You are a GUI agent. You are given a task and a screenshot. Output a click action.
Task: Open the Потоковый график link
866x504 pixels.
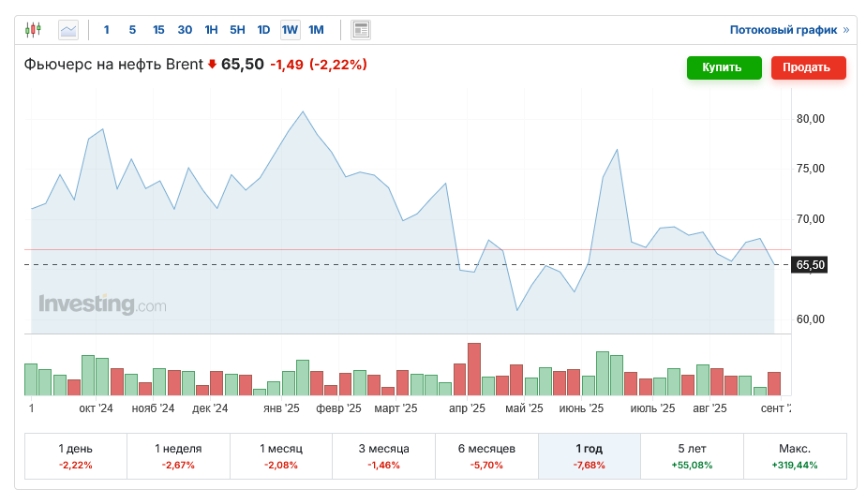pos(783,30)
